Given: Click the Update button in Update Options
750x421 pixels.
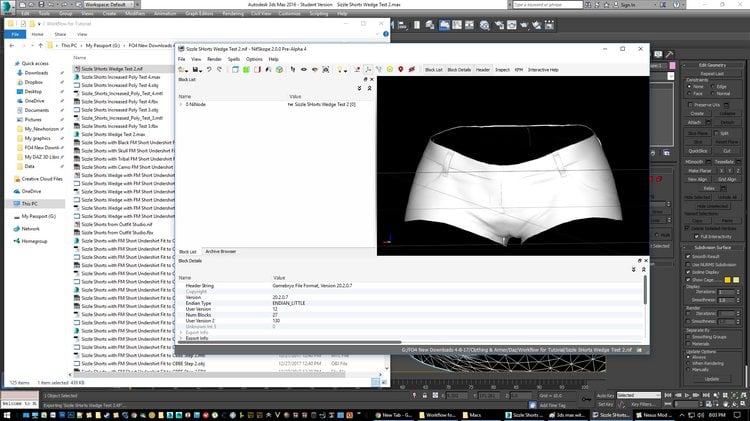Looking at the screenshot, I should [712, 379].
